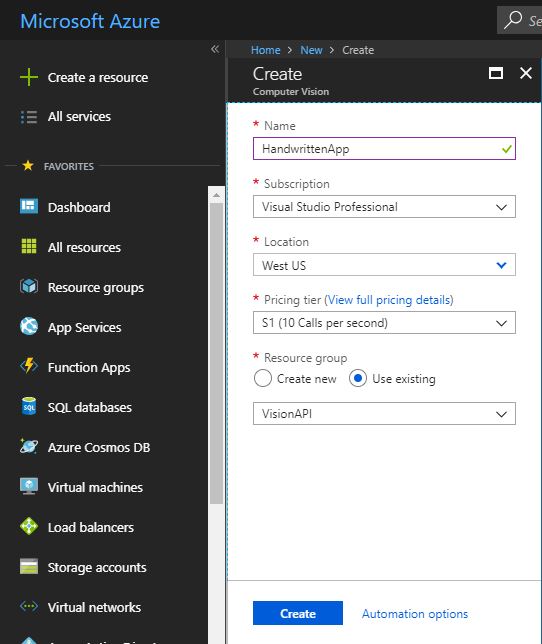The image size is (542, 644).
Task: Open the Dashboard icon in favorites
Action: 29,207
